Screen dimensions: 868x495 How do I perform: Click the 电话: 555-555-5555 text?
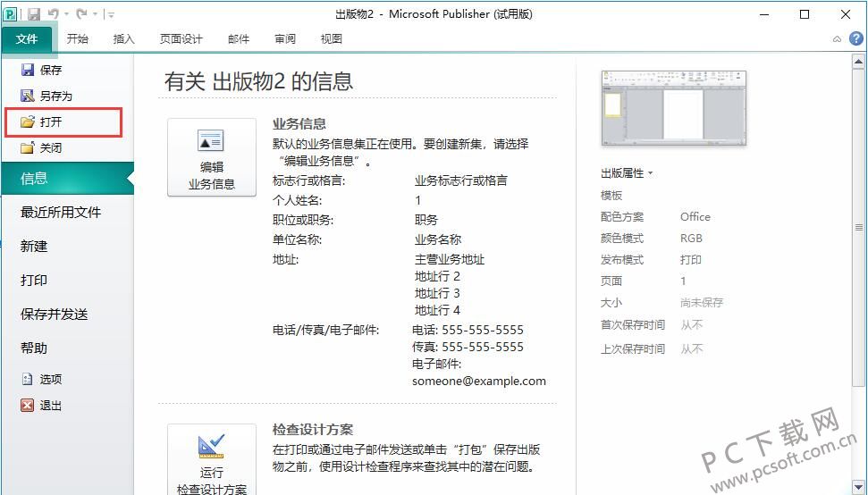468,331
